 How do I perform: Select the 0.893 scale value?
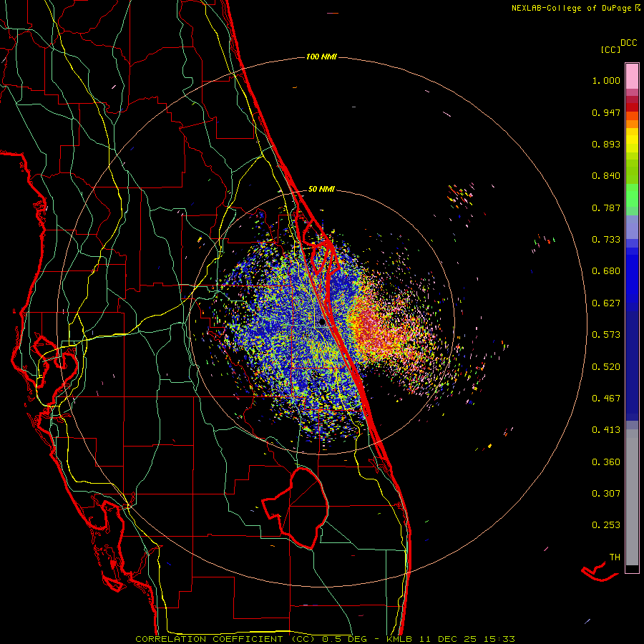click(606, 144)
